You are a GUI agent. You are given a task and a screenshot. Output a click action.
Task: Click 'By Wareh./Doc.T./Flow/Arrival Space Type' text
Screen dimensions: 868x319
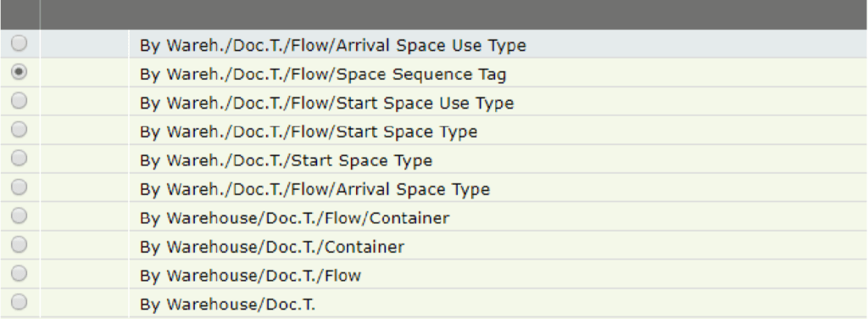[314, 189]
